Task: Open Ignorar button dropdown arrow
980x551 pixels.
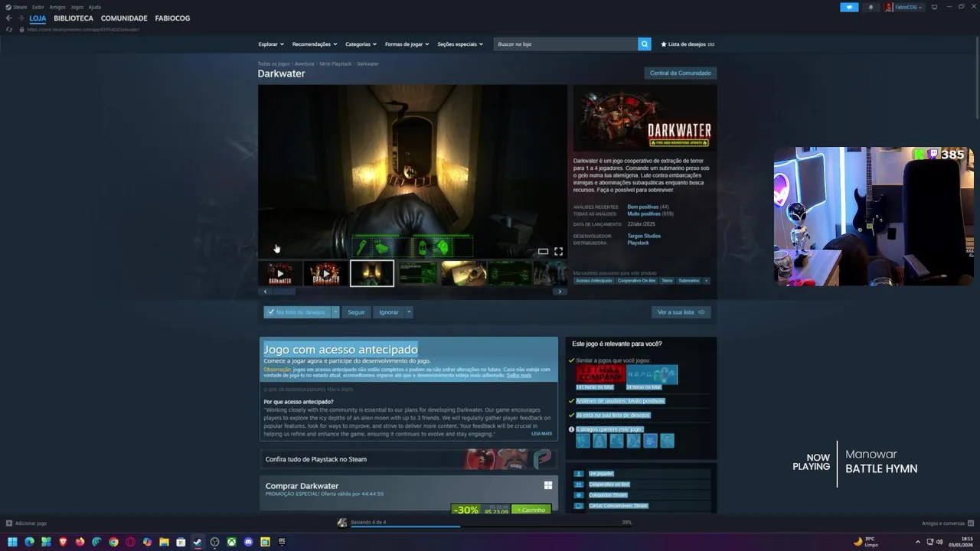Action: coord(409,312)
